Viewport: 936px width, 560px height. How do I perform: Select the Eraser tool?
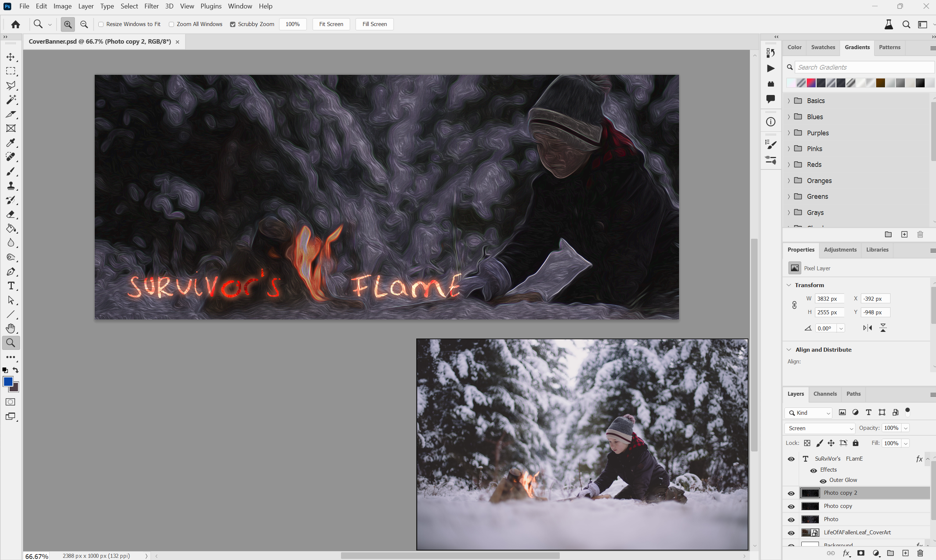[x=11, y=214]
